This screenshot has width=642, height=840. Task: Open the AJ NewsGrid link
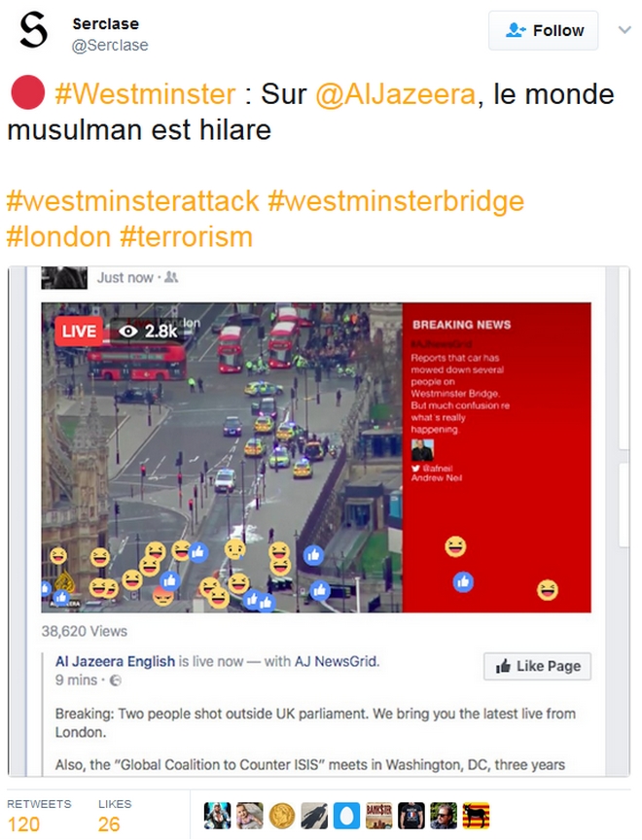coord(337,662)
